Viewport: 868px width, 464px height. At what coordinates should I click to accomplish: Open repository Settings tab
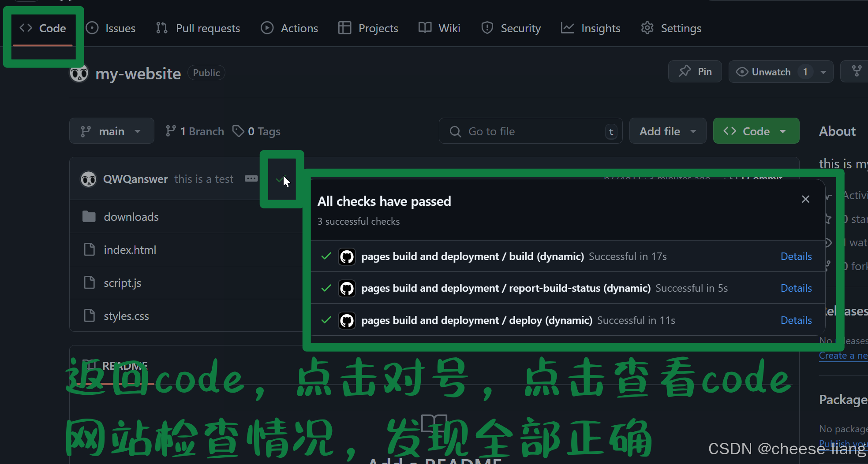[x=671, y=28]
